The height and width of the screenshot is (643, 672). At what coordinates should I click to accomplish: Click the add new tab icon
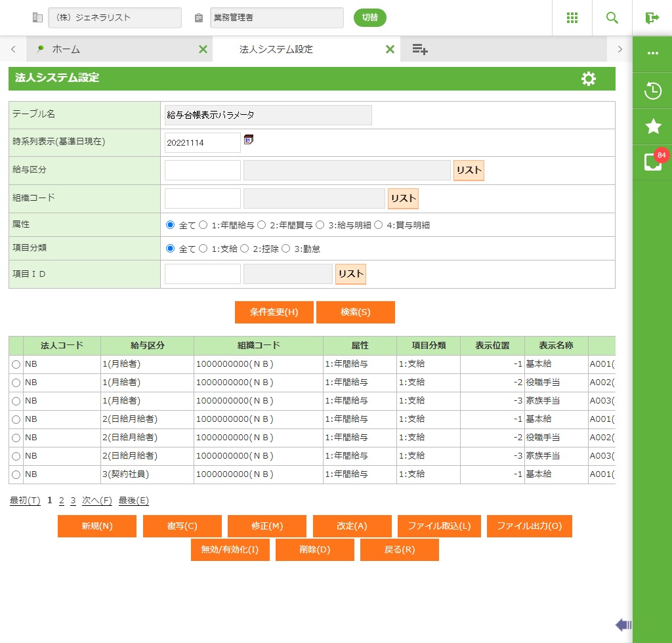pyautogui.click(x=420, y=49)
